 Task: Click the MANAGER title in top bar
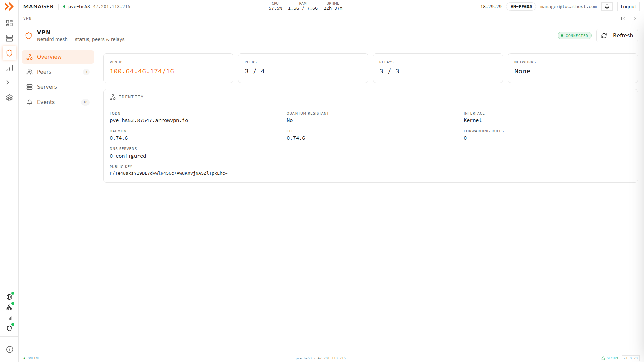point(38,7)
